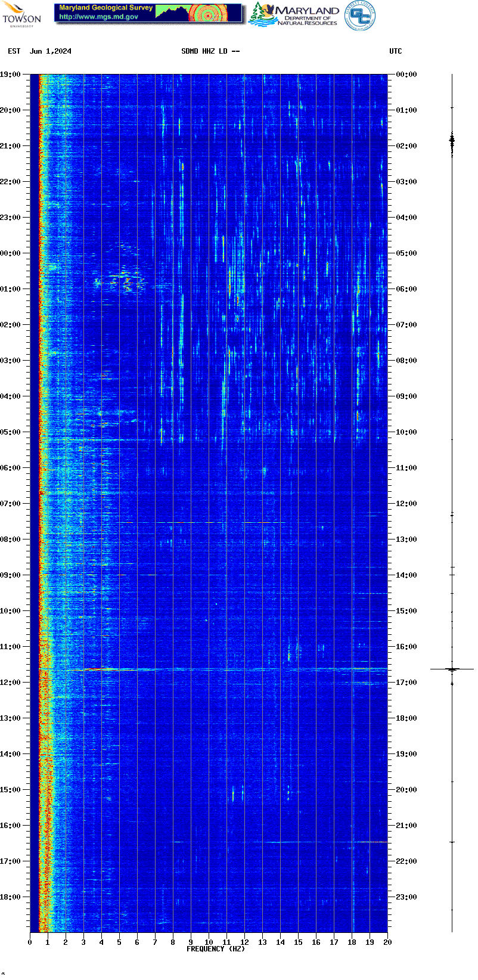Screen dimensions: 478x980
Task: Follow the http://www.mgs.md.gov link
Action: (98, 17)
